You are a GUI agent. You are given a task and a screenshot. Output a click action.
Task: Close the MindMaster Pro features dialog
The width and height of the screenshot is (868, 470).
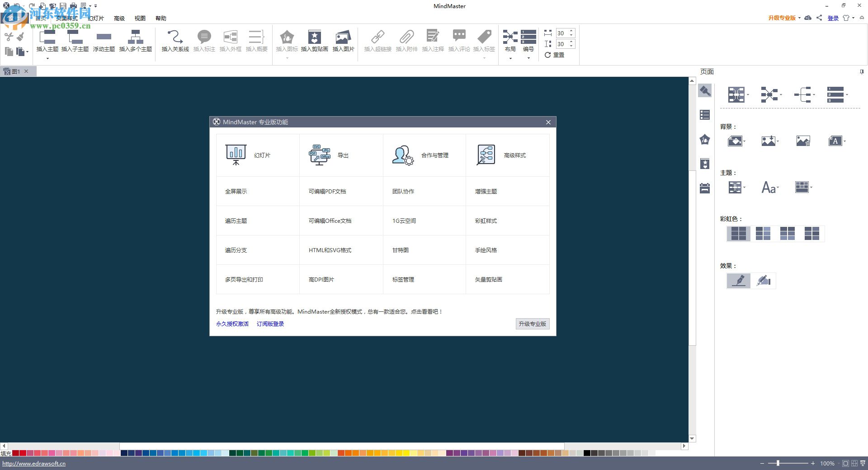coord(548,122)
